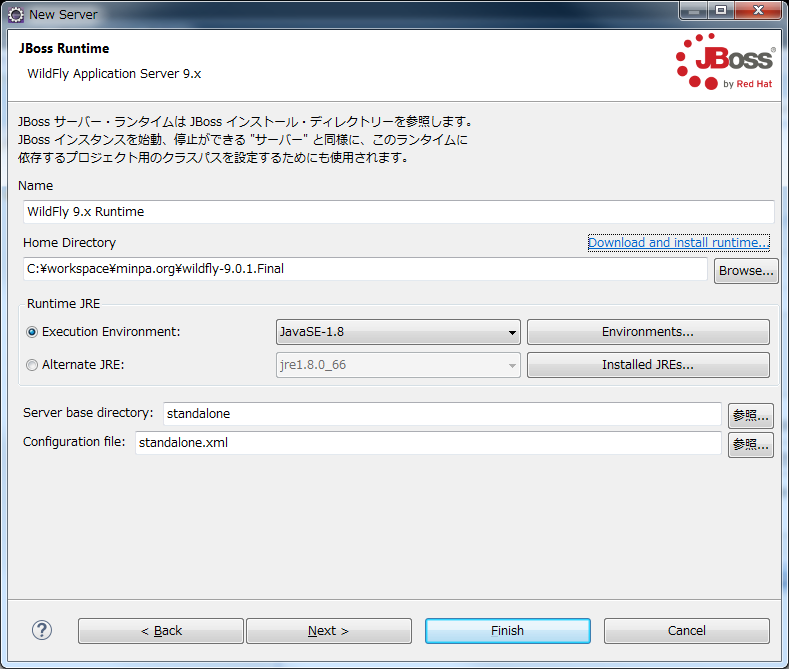The height and width of the screenshot is (669, 789).
Task: Open the jre1.8.0_66 alternate JRE dropdown
Action: [397, 365]
